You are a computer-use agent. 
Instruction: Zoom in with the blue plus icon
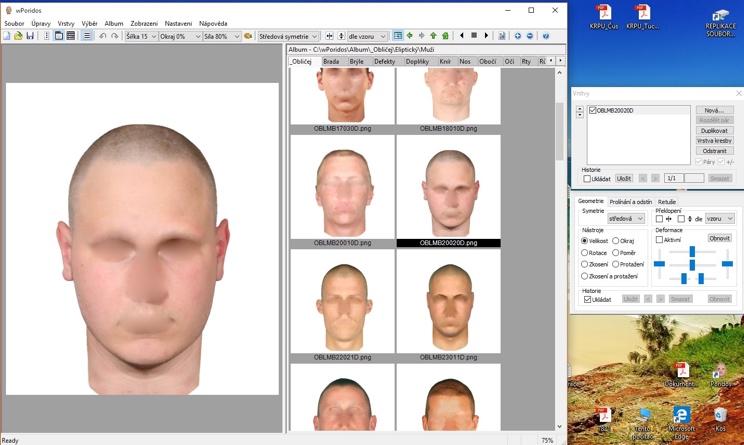tap(518, 36)
